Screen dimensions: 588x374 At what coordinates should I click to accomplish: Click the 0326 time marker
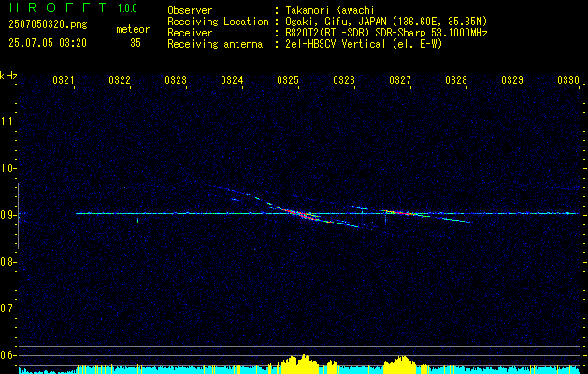(x=344, y=80)
